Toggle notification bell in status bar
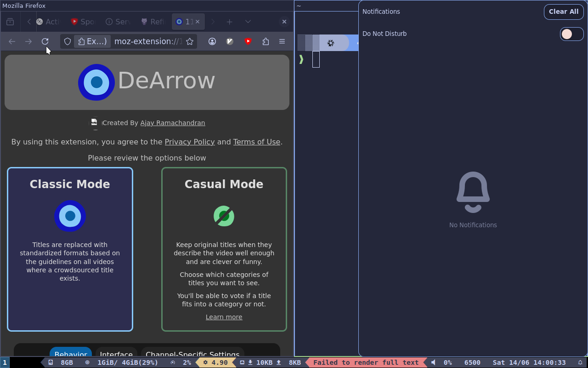Screen dimensions: 588x368 point(580,362)
